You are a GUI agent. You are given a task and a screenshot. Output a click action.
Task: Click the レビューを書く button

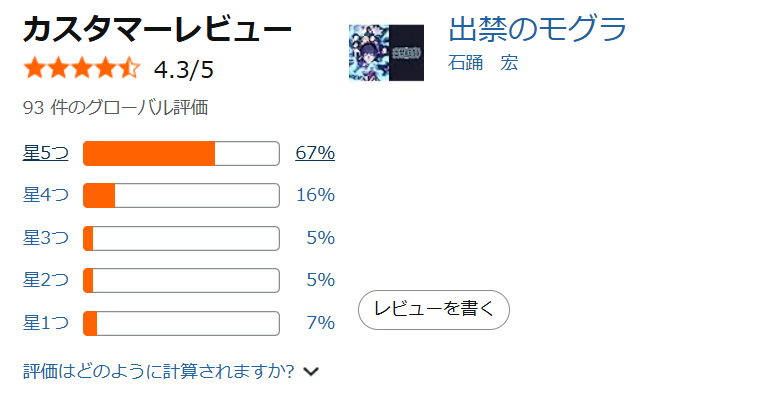point(434,310)
